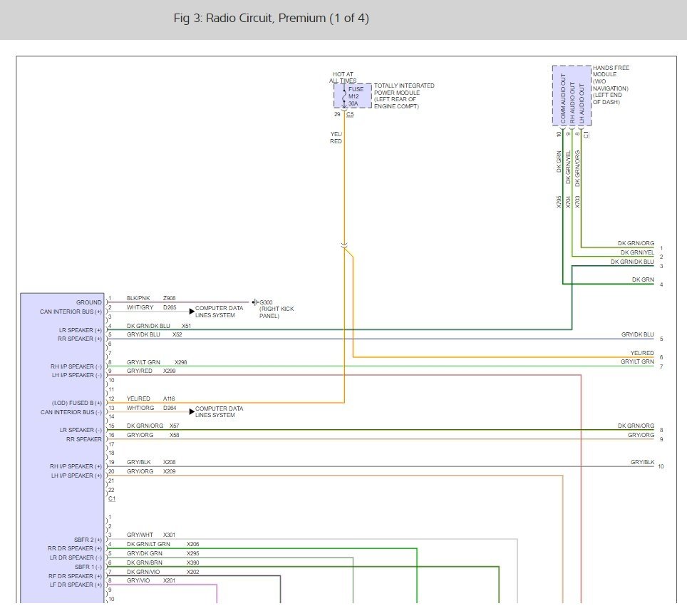Click the GRY/BLK continuation number 10 on the right
This screenshot has height=616, width=687.
661,467
